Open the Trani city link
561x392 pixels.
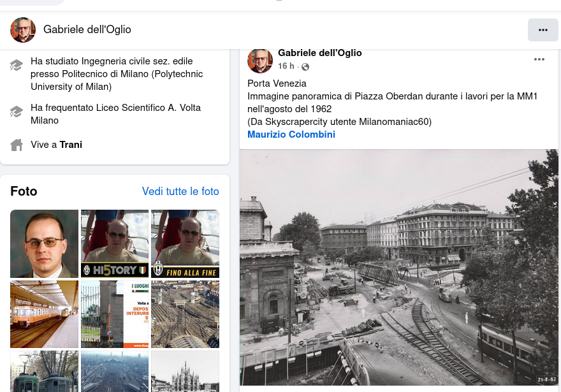(71, 145)
